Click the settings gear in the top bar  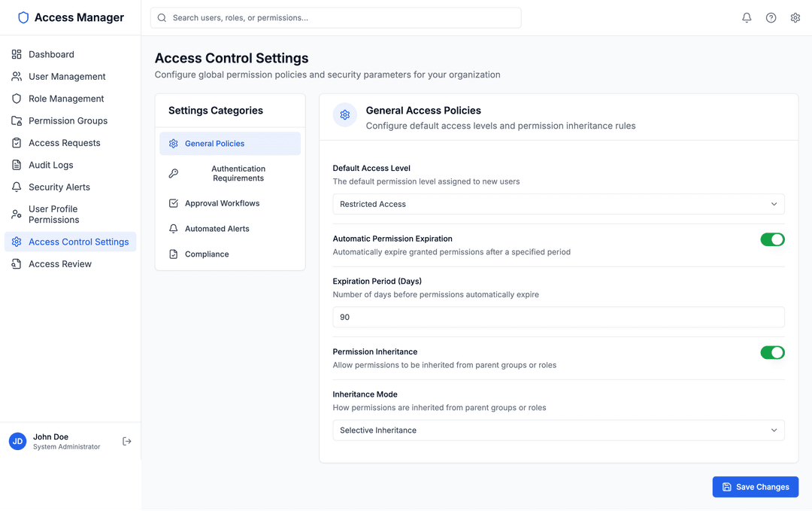[x=795, y=17]
